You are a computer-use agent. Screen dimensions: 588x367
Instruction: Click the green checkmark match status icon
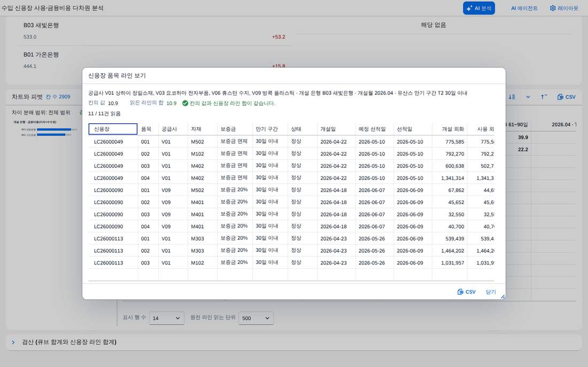click(x=185, y=103)
